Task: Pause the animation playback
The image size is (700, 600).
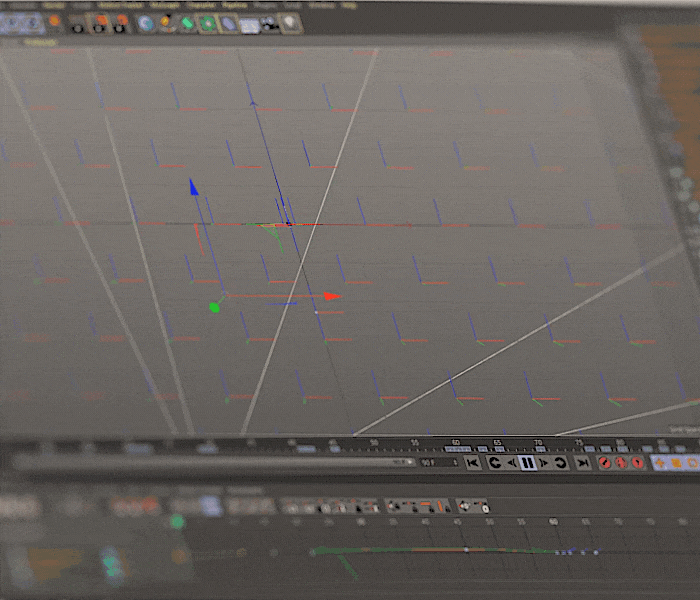Action: (527, 463)
